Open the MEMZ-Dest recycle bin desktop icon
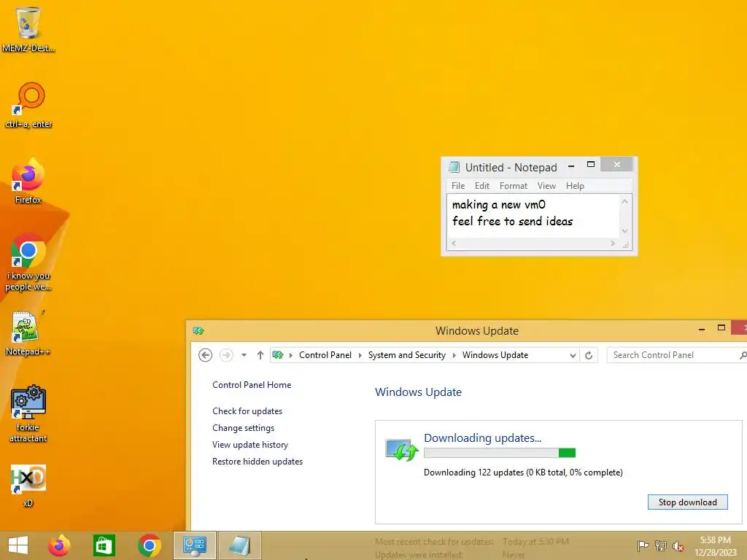The image size is (747, 560). tap(28, 28)
